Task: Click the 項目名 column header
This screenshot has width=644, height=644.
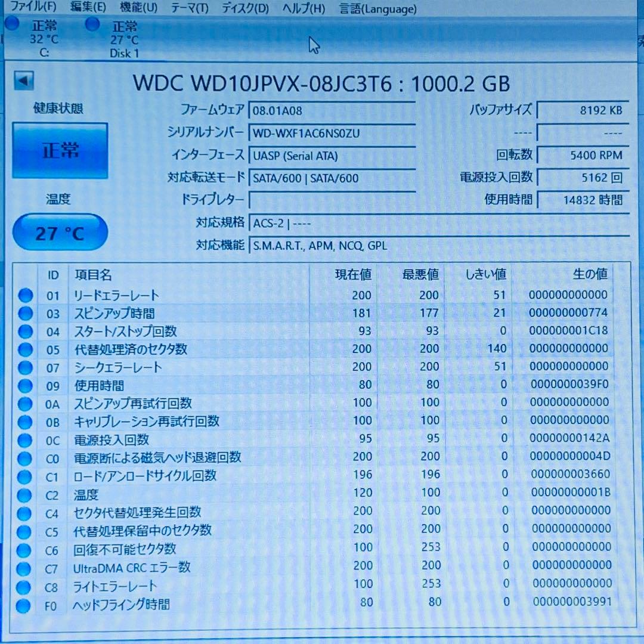Action: coord(93,275)
